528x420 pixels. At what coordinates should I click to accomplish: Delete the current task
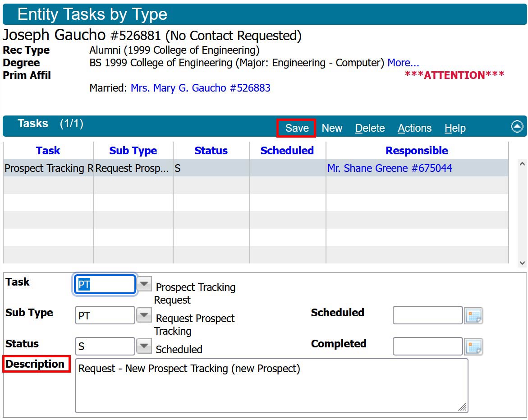tap(370, 128)
